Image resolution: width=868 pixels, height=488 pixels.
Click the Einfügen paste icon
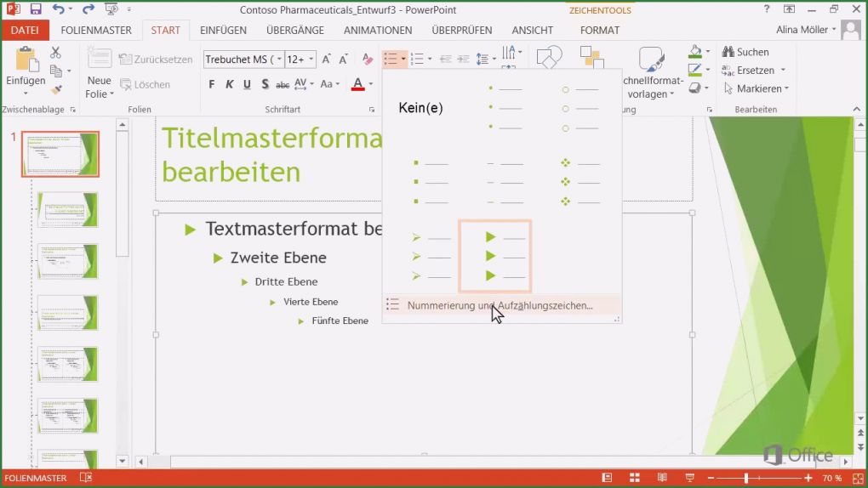pyautogui.click(x=26, y=61)
